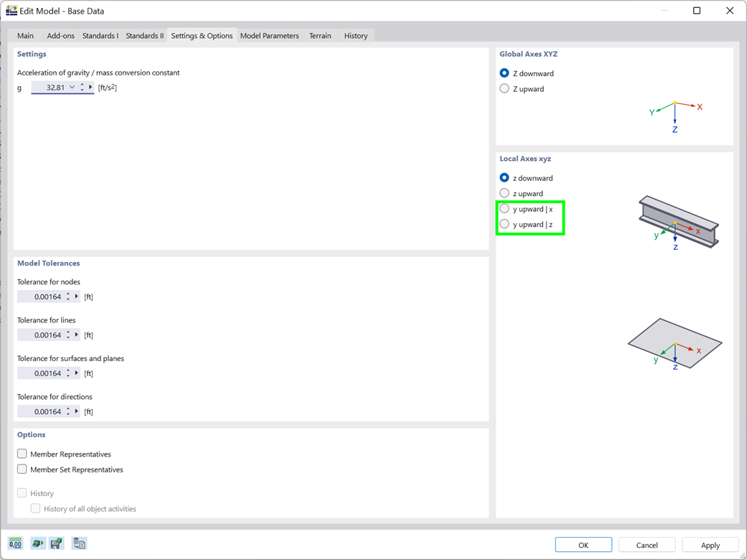Click the global XYZ axes diagram

coord(676,116)
